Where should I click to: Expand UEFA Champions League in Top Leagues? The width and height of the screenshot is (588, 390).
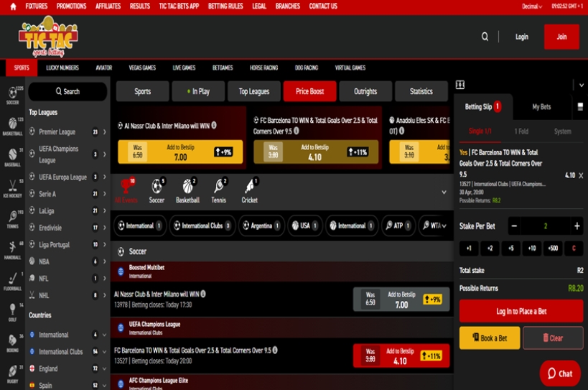tap(105, 154)
